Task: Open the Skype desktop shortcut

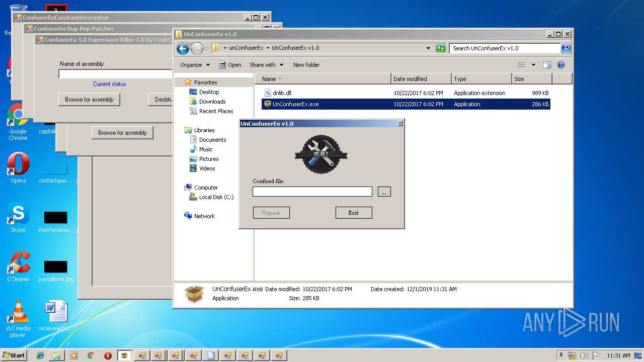Action: point(18,218)
